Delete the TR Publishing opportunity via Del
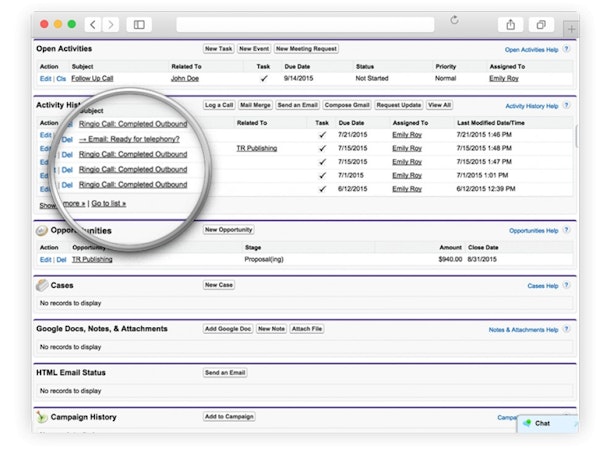This screenshot has width=600, height=450. pos(62,260)
